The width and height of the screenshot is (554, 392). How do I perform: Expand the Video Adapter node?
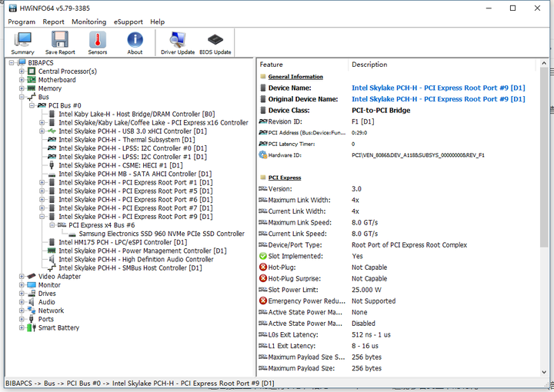22,276
